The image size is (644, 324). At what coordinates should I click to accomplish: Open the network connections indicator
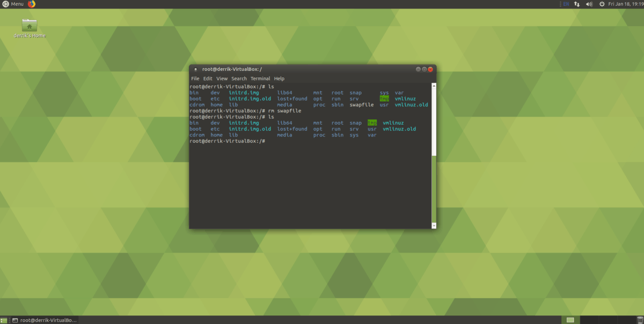pos(577,4)
